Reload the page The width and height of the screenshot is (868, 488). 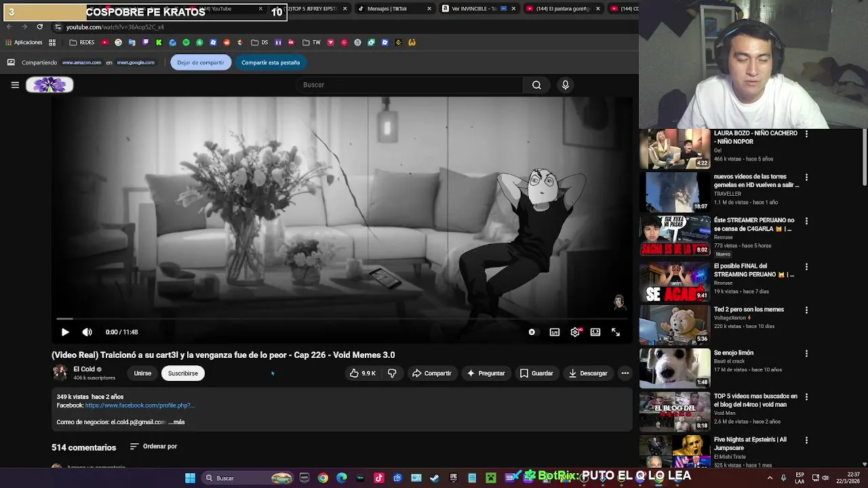pyautogui.click(x=39, y=26)
